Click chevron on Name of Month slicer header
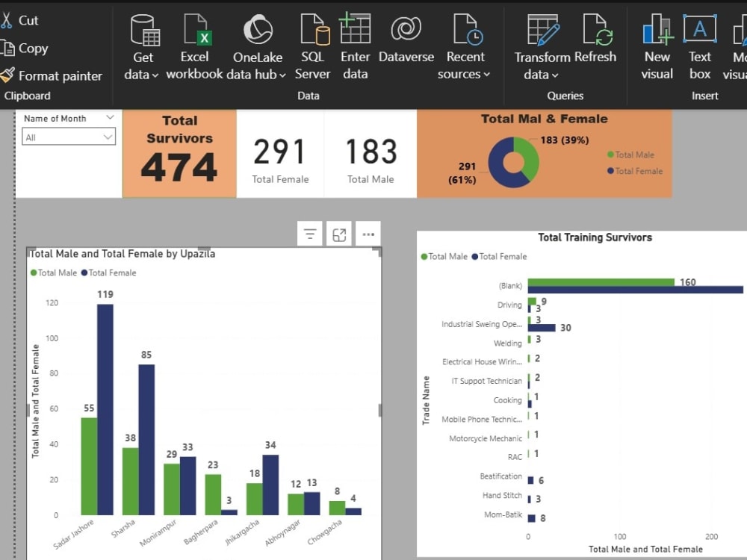Image resolution: width=747 pixels, height=560 pixels. click(x=110, y=117)
